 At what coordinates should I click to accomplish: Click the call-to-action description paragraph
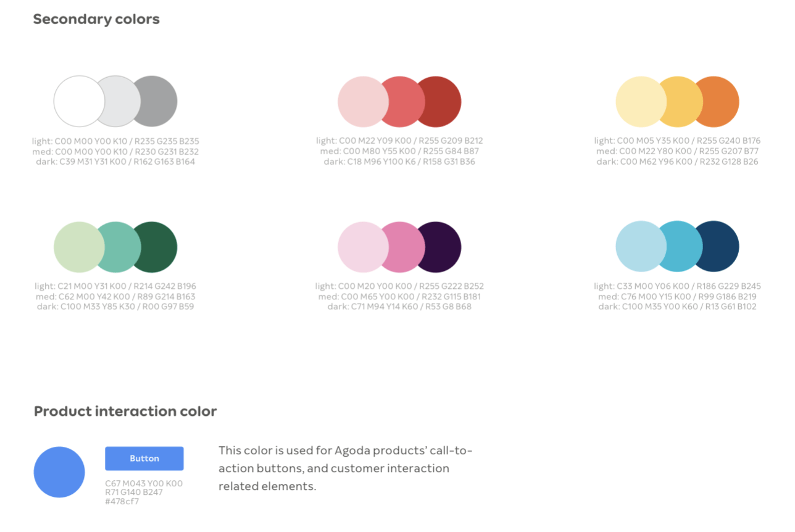click(x=345, y=468)
